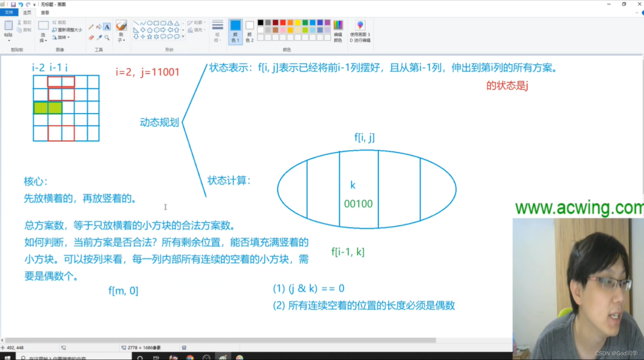The height and width of the screenshot is (360, 644).
Task: Open Chrome from the taskbar
Action: click(190, 357)
